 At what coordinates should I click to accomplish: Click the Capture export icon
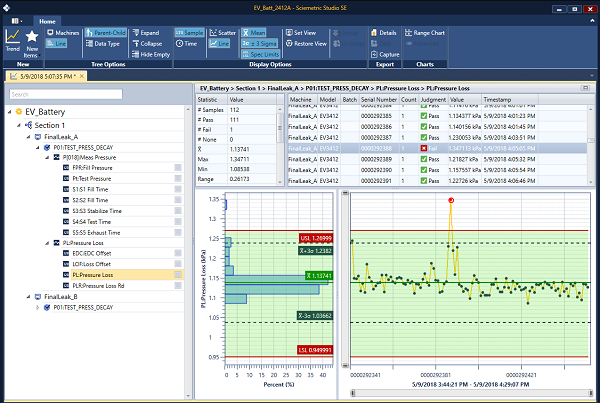click(385, 54)
